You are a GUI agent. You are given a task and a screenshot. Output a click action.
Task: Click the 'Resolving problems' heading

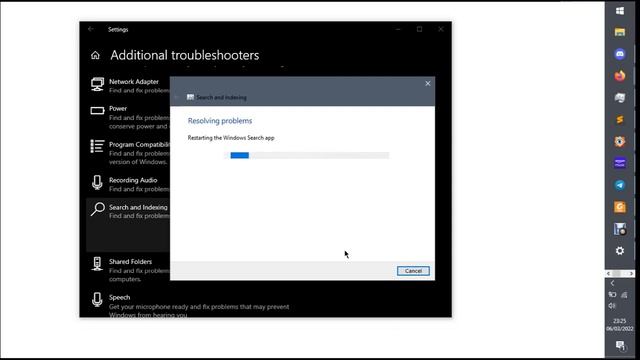(x=220, y=121)
